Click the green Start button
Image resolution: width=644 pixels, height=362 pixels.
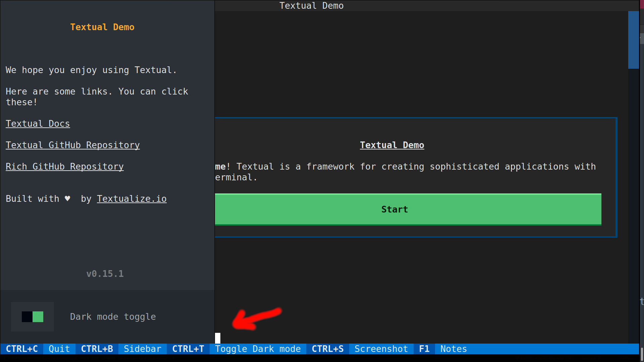[408, 209]
